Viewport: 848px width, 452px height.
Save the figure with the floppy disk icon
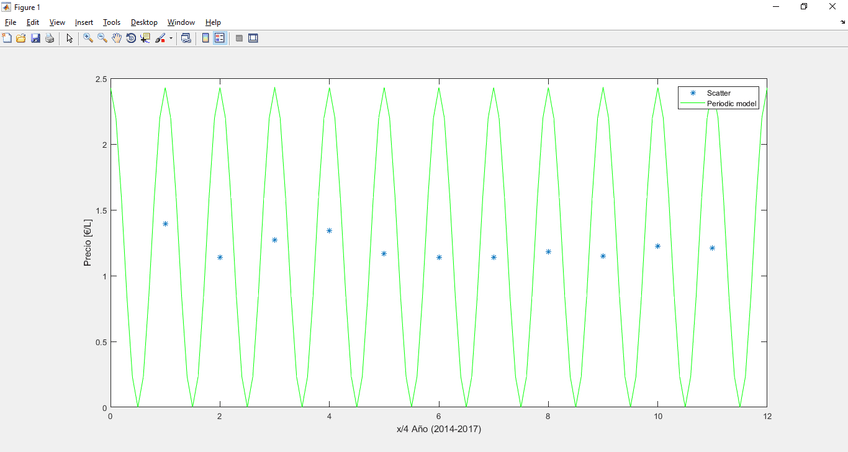point(35,39)
